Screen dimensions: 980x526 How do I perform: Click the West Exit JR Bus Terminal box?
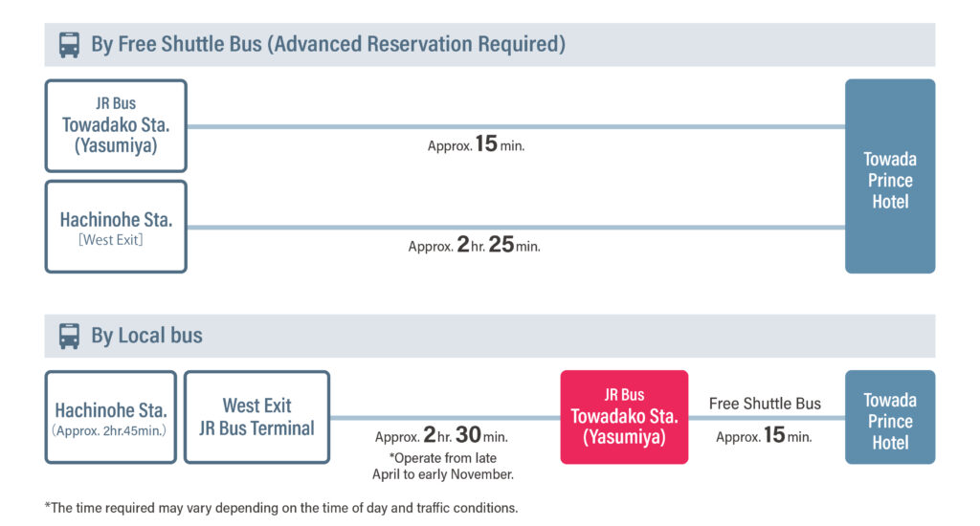(256, 417)
